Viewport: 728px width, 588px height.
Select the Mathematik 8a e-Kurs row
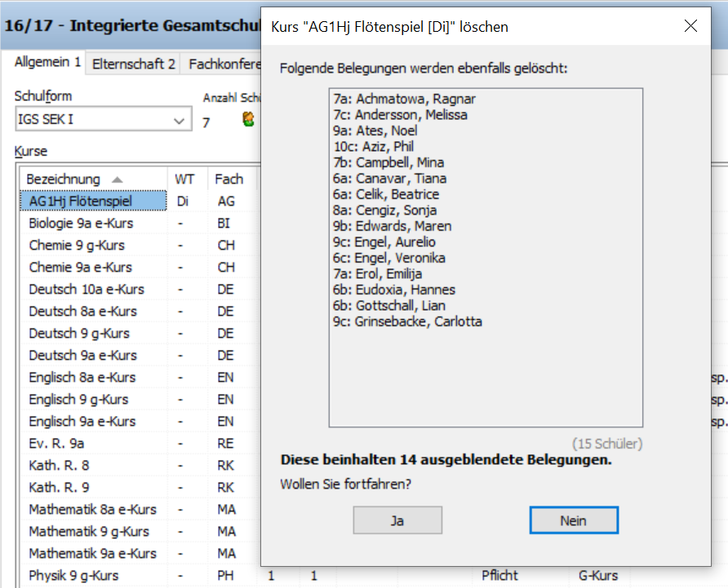(92, 509)
